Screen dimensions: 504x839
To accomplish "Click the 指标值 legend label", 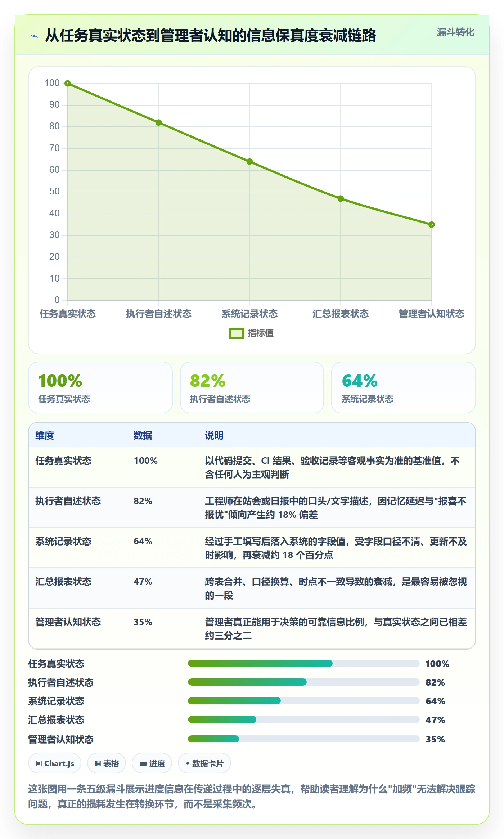I will click(261, 333).
